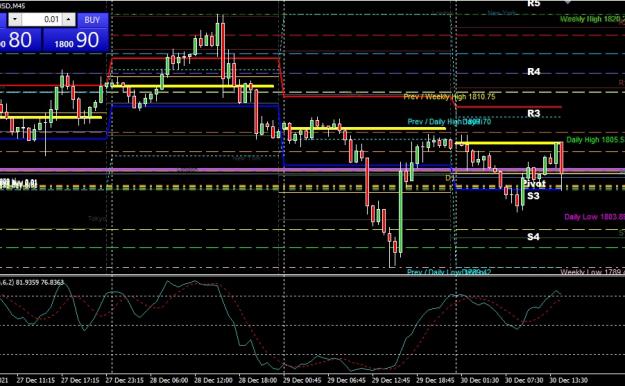Click the 'Weekly High' green label
The width and height of the screenshot is (625, 386).
tap(592, 19)
